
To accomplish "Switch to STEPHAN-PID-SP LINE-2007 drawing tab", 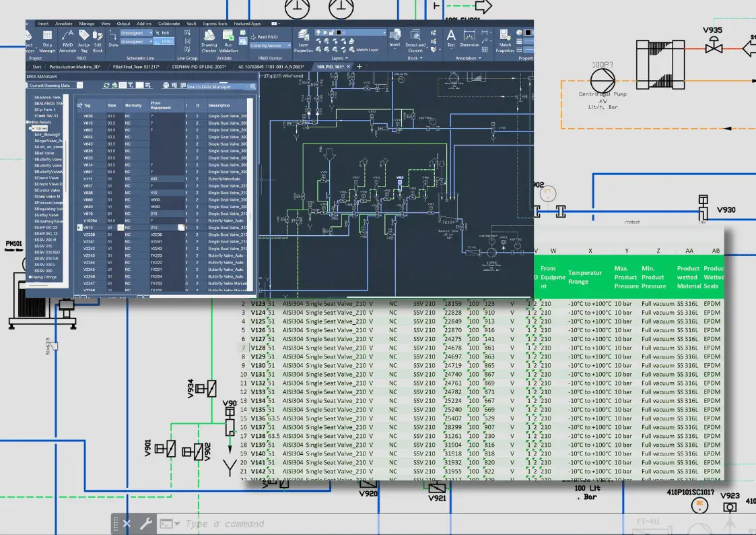I will tap(199, 67).
